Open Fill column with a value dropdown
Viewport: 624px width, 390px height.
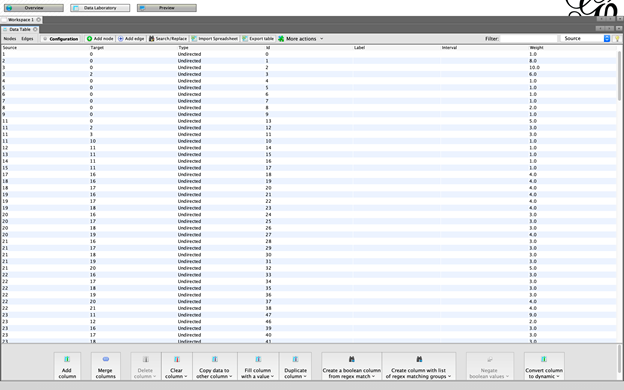tap(258, 366)
